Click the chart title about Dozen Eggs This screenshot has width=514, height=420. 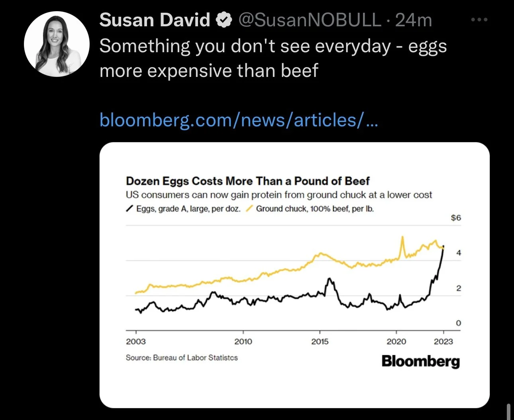pos(248,181)
